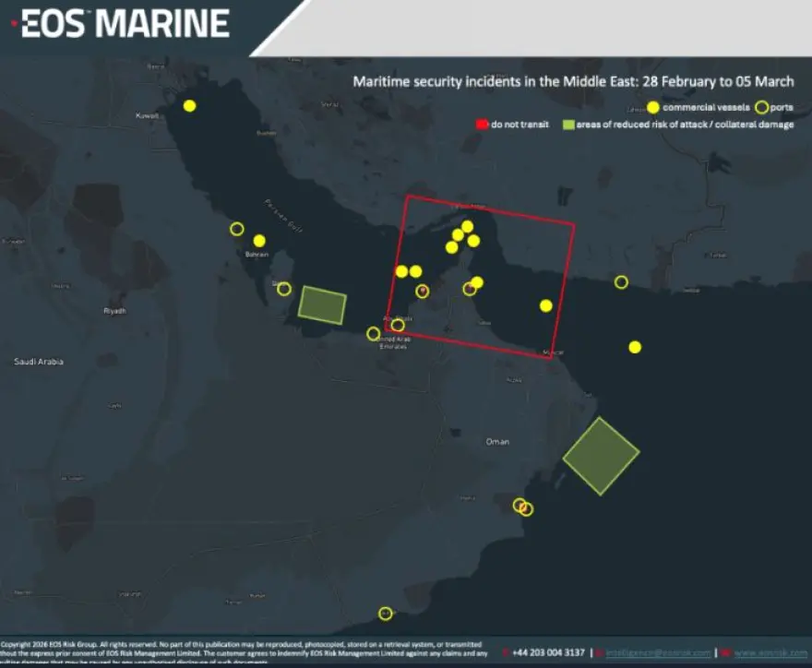Click the +44 203 004 3137 phone number
812x668 pixels.
click(x=548, y=652)
